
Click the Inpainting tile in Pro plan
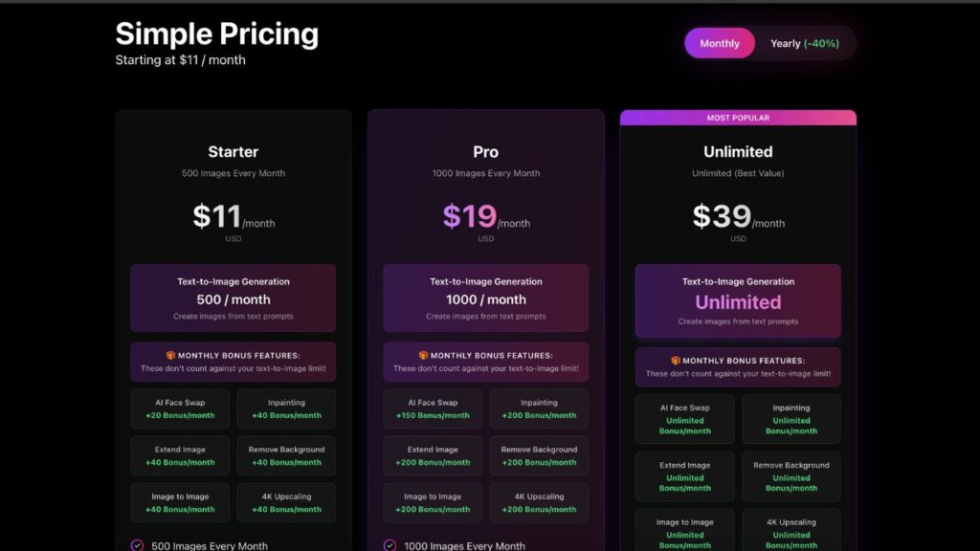(539, 408)
